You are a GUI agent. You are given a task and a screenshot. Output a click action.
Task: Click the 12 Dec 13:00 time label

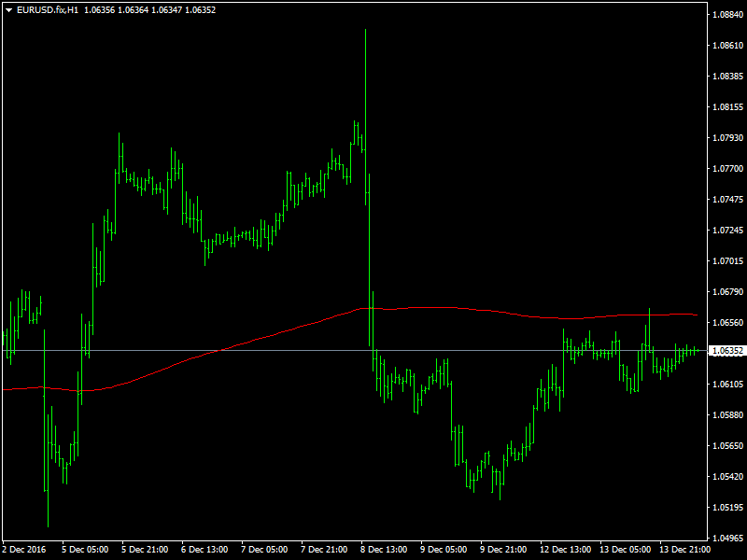point(566,550)
